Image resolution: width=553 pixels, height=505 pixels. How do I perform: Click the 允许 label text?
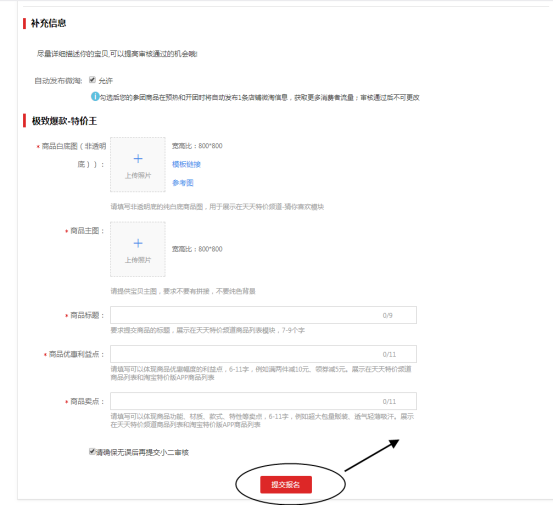105,81
